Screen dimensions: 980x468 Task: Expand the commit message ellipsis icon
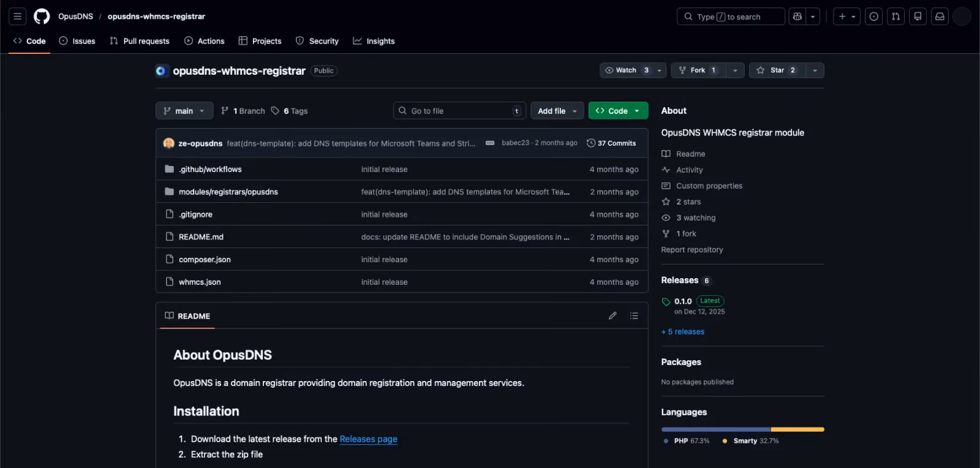(490, 143)
